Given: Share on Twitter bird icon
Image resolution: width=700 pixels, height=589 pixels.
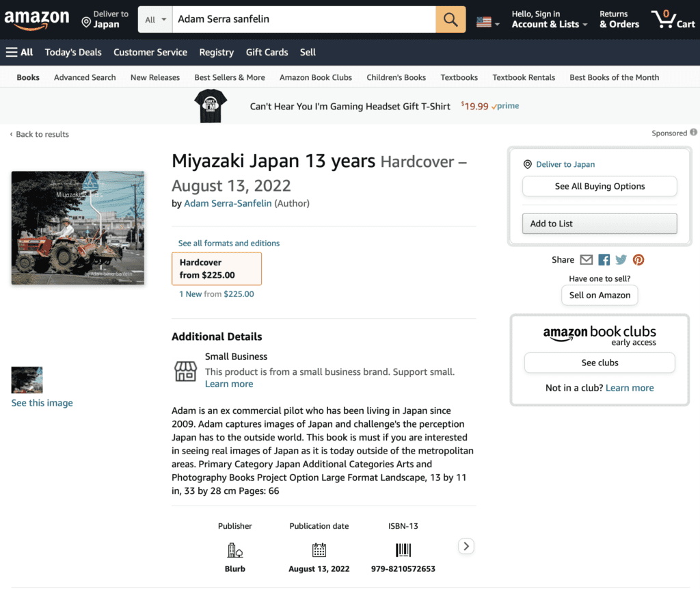Looking at the screenshot, I should coord(621,260).
